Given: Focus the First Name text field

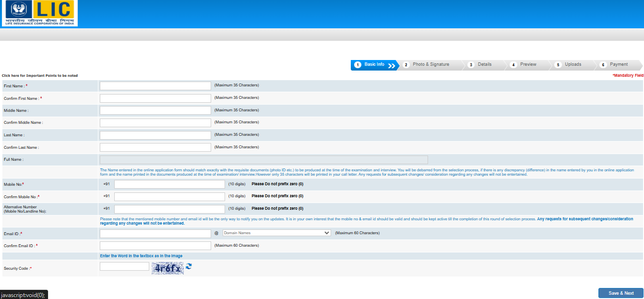Looking at the screenshot, I should [x=155, y=86].
